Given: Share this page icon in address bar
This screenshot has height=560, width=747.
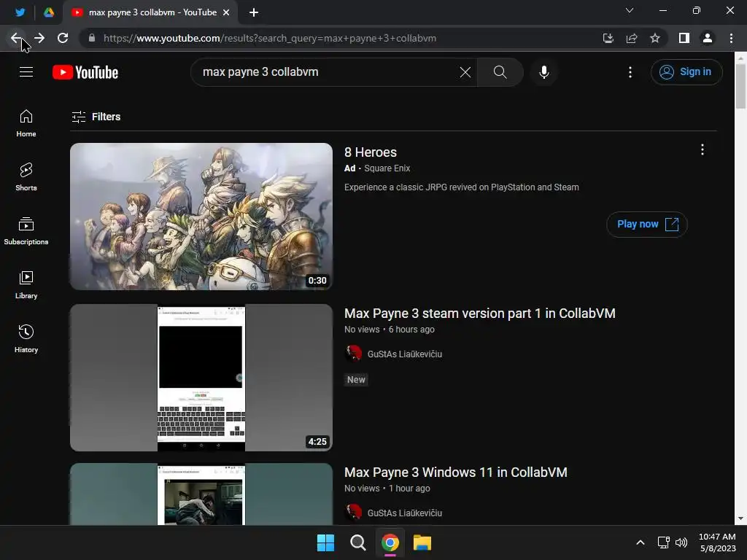Looking at the screenshot, I should 632,38.
